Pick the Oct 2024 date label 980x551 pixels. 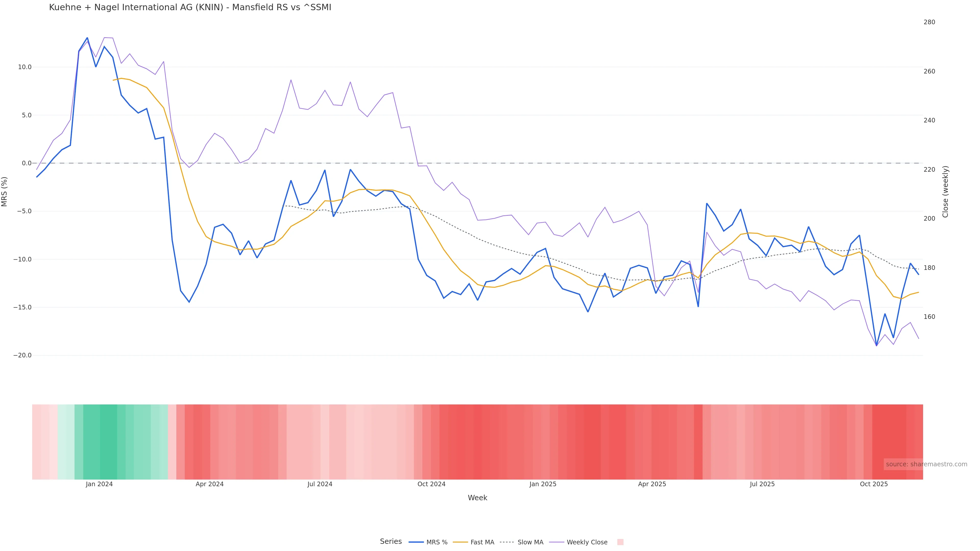point(431,484)
